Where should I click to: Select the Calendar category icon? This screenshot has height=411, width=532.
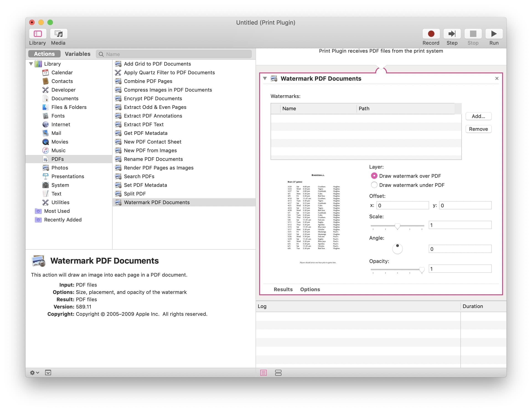point(46,72)
